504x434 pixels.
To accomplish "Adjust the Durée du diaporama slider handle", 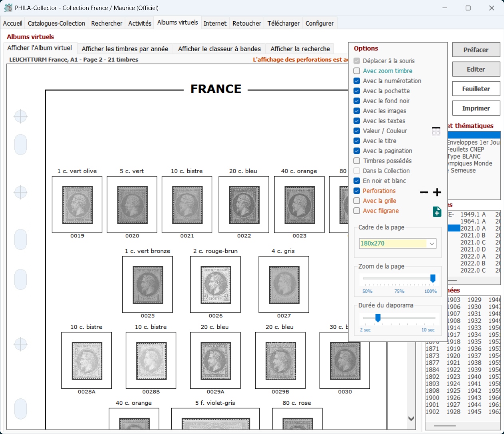I will coord(378,318).
